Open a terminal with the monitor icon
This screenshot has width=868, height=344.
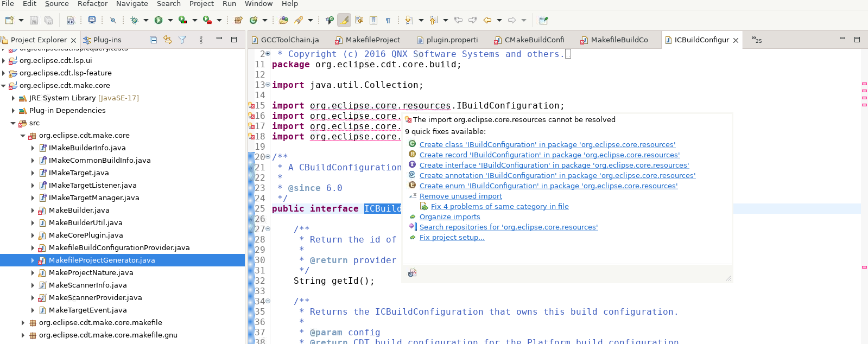[92, 21]
